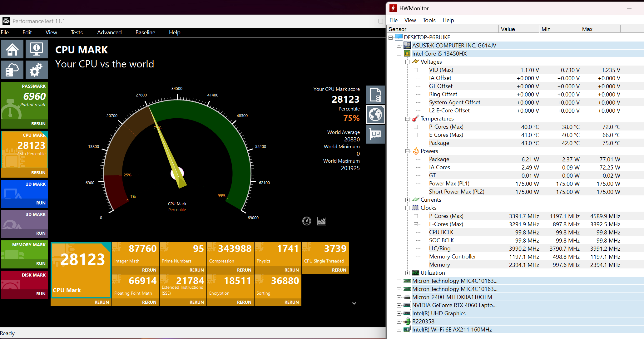
Task: Click the Value column header
Action: pos(519,29)
